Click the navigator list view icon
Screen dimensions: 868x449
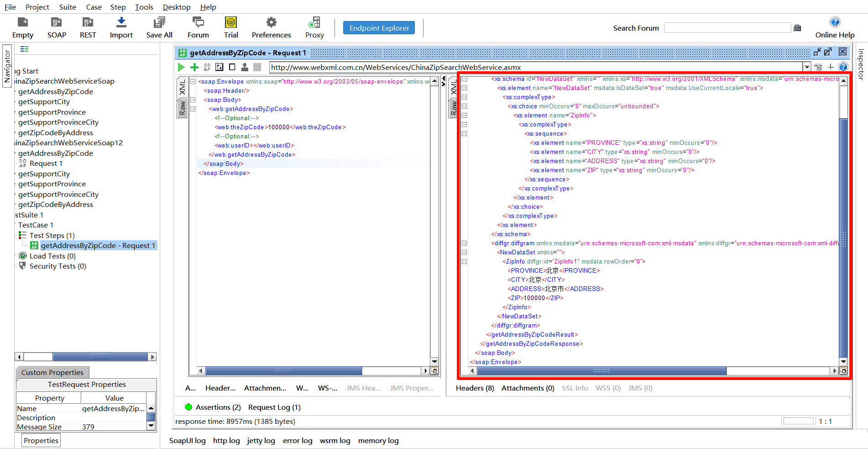coord(25,49)
